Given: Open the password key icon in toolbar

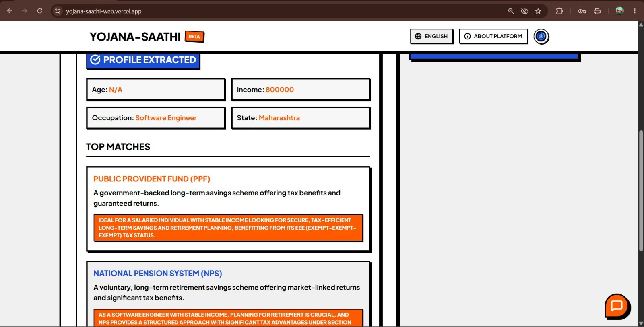Looking at the screenshot, I should point(582,11).
